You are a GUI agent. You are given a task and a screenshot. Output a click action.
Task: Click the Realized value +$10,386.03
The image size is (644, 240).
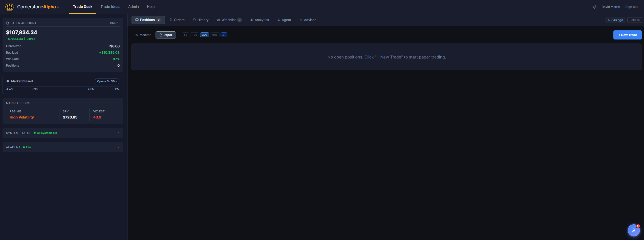pyautogui.click(x=109, y=53)
